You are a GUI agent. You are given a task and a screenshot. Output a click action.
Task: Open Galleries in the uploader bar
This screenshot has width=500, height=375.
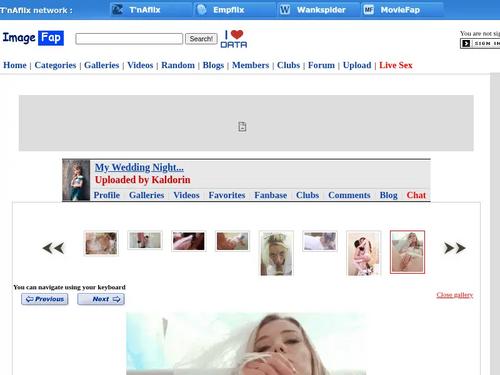[x=146, y=195]
